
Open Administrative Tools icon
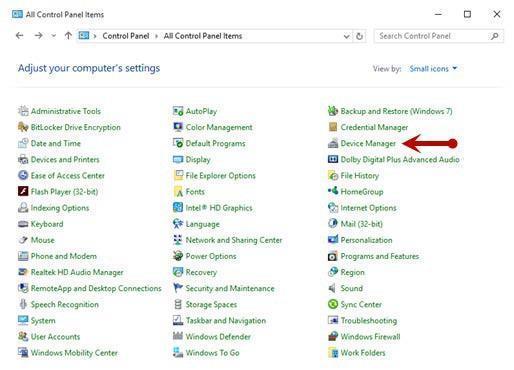pyautogui.click(x=23, y=111)
